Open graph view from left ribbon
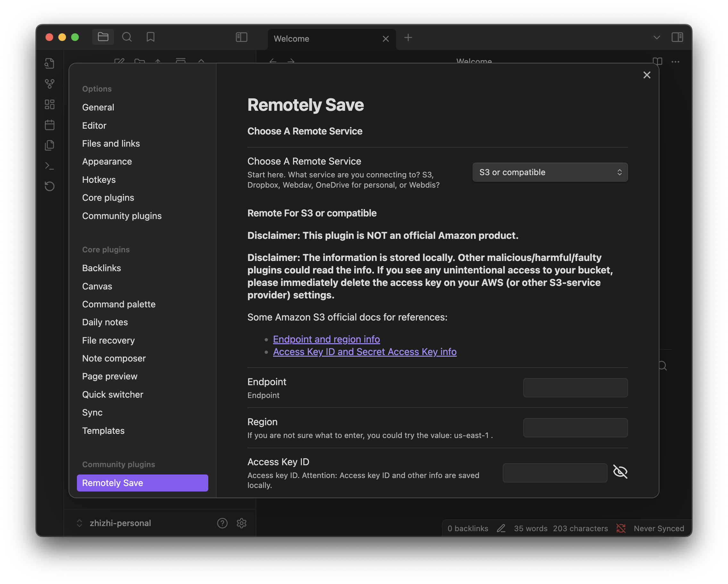This screenshot has height=584, width=728. pyautogui.click(x=50, y=84)
